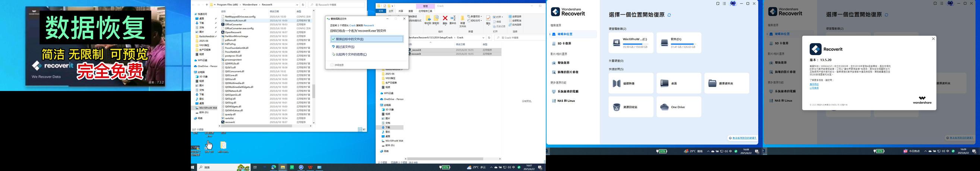This screenshot has height=171, width=980.
Task: Open the Open (打开) dropdown in ribbon
Action: (498, 17)
